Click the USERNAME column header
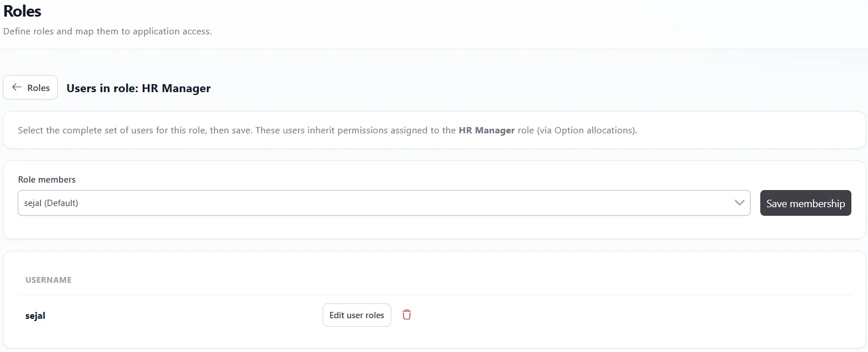This screenshot has height=352, width=868. (48, 280)
